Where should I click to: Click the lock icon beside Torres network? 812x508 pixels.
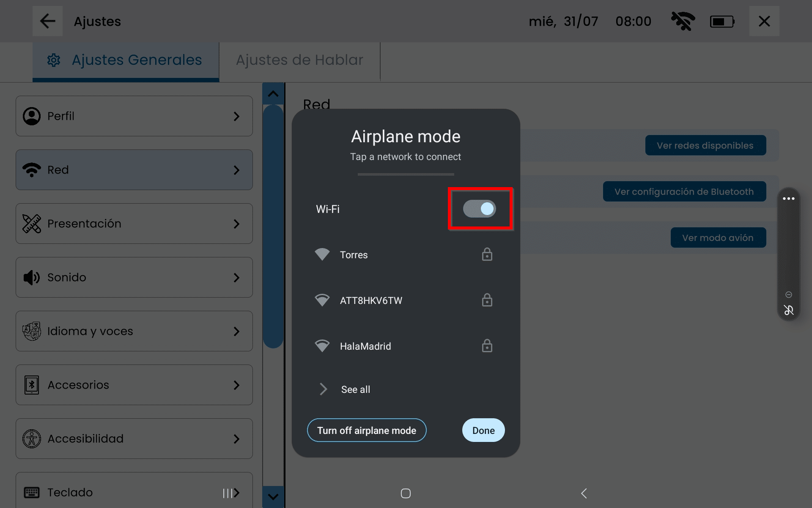coord(487,254)
